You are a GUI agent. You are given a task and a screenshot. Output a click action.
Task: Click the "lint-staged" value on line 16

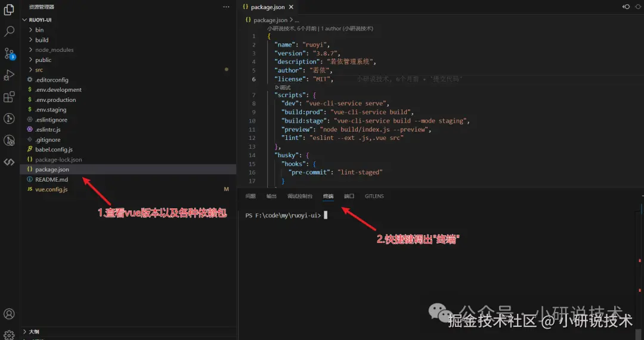tap(360, 172)
